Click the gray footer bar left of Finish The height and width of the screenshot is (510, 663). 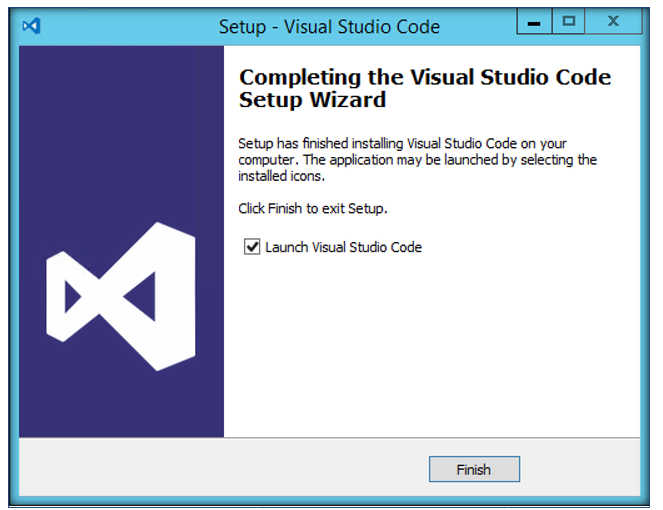(224, 467)
